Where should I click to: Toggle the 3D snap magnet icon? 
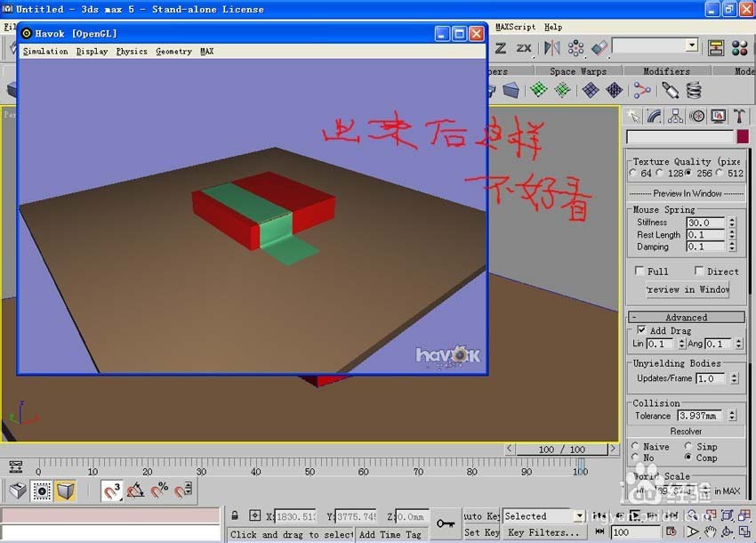(x=112, y=491)
